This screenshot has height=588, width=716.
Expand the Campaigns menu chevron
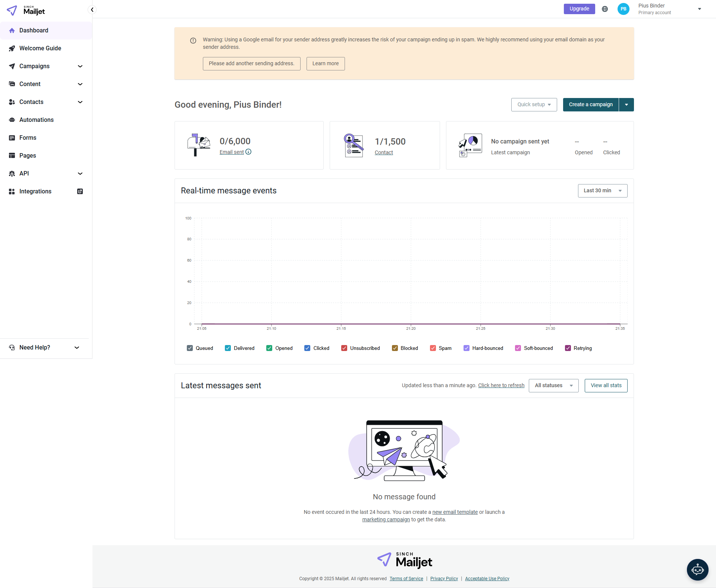pyautogui.click(x=80, y=66)
